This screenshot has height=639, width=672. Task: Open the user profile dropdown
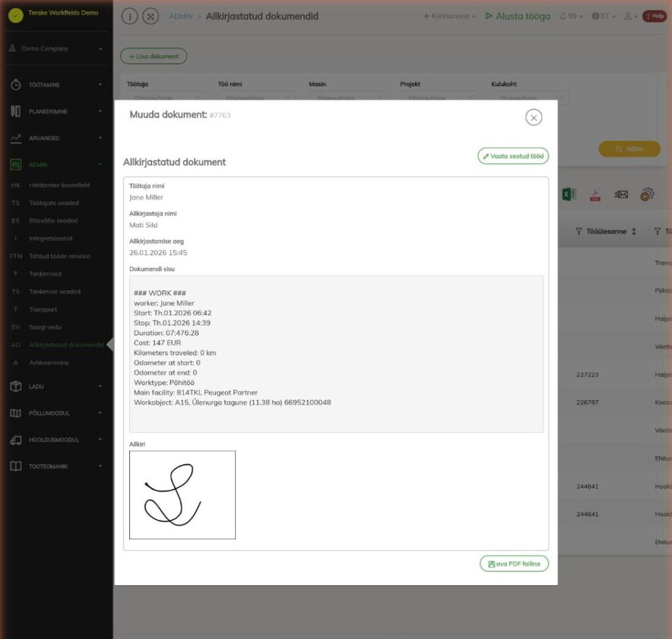(x=631, y=16)
